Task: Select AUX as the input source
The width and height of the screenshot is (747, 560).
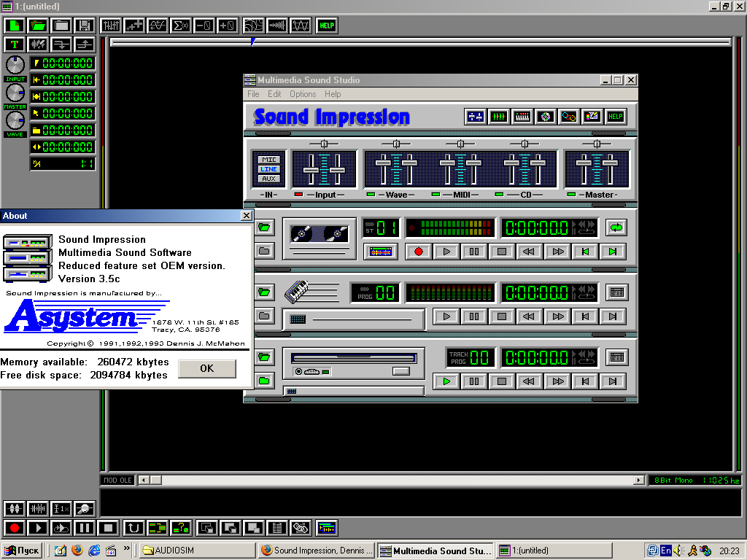Action: click(269, 179)
